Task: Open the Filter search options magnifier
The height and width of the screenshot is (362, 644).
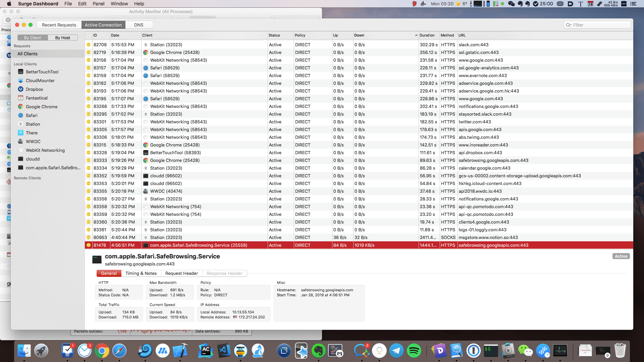Action: pyautogui.click(x=569, y=25)
